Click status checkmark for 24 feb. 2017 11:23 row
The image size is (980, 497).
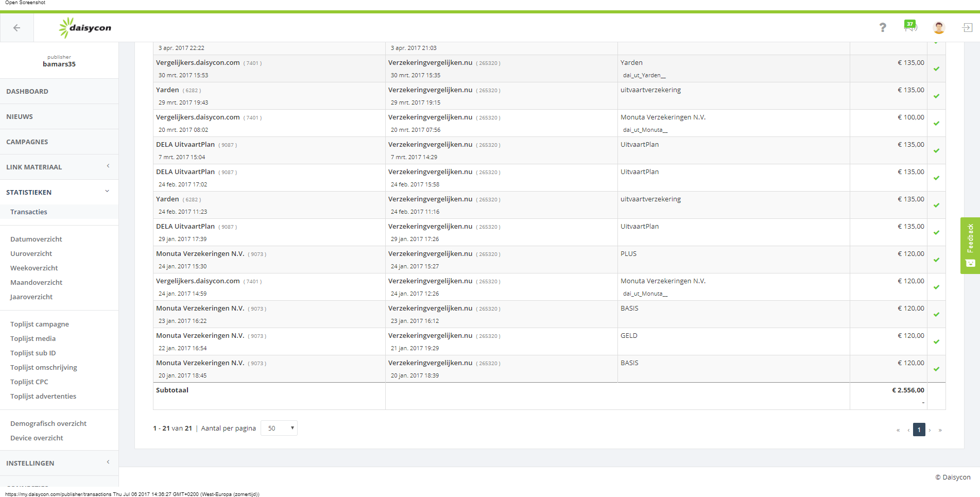[x=936, y=205]
